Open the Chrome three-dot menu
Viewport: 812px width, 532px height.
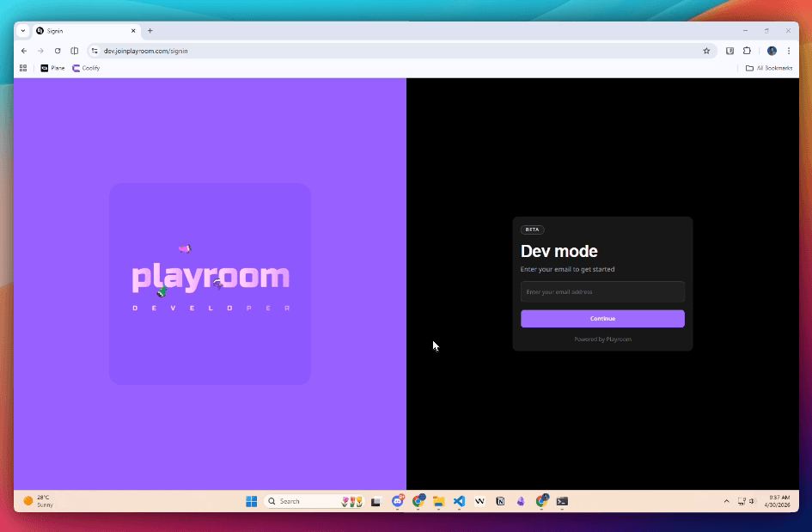tap(789, 51)
